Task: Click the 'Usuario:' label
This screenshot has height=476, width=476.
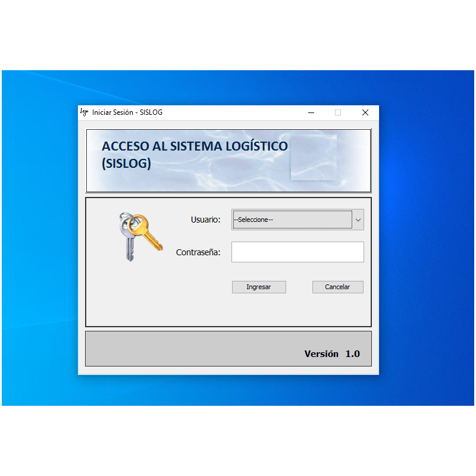Action: coord(205,220)
